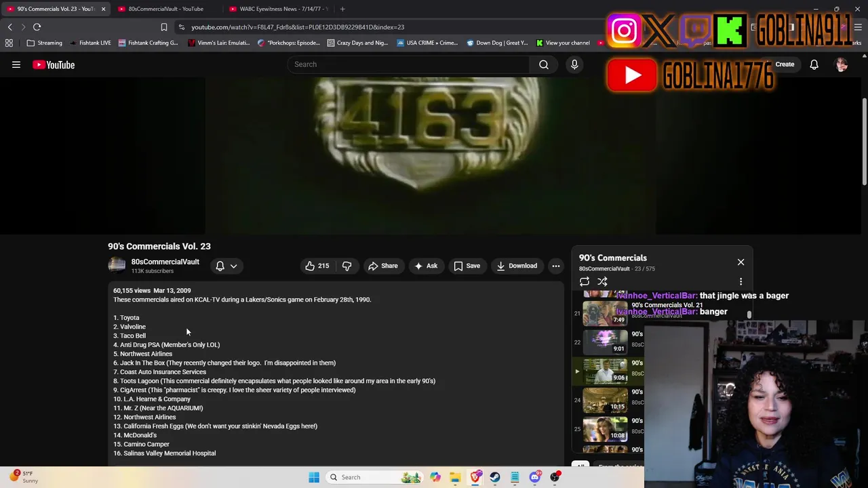Open the View your channel bookmark
The height and width of the screenshot is (488, 868).
563,43
